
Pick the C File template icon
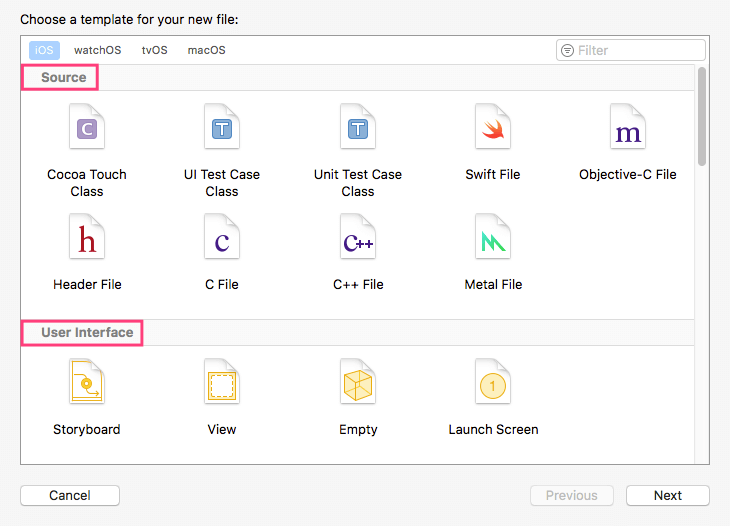(222, 236)
